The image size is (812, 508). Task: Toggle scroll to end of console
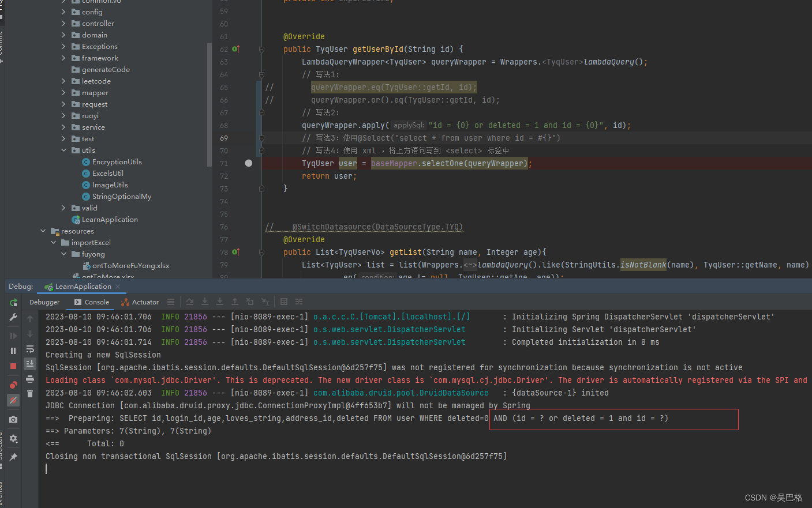tap(30, 364)
